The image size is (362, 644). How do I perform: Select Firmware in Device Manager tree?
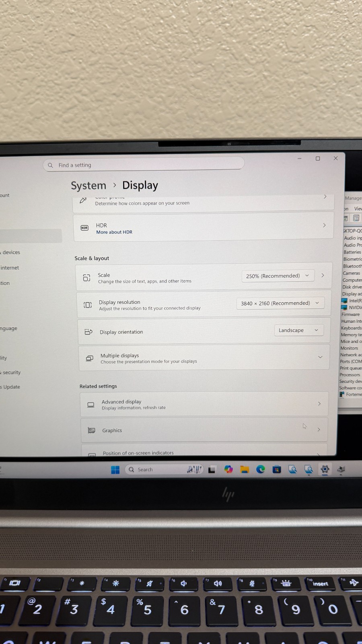pos(351,314)
